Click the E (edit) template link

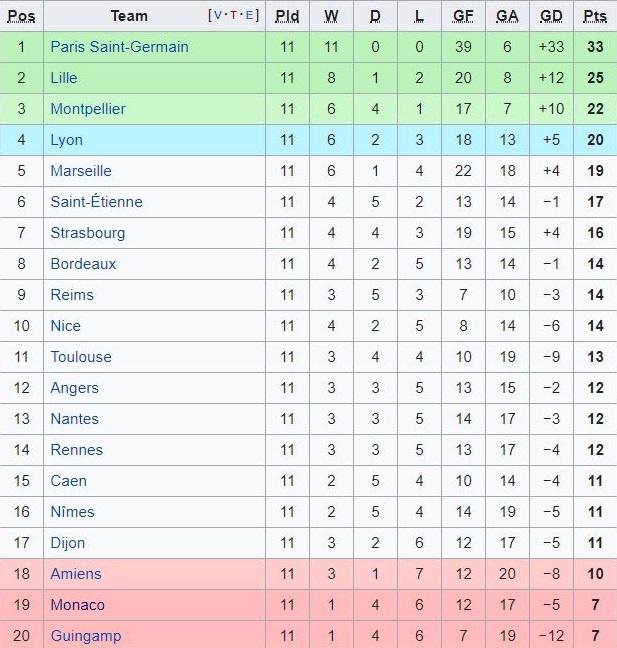250,16
